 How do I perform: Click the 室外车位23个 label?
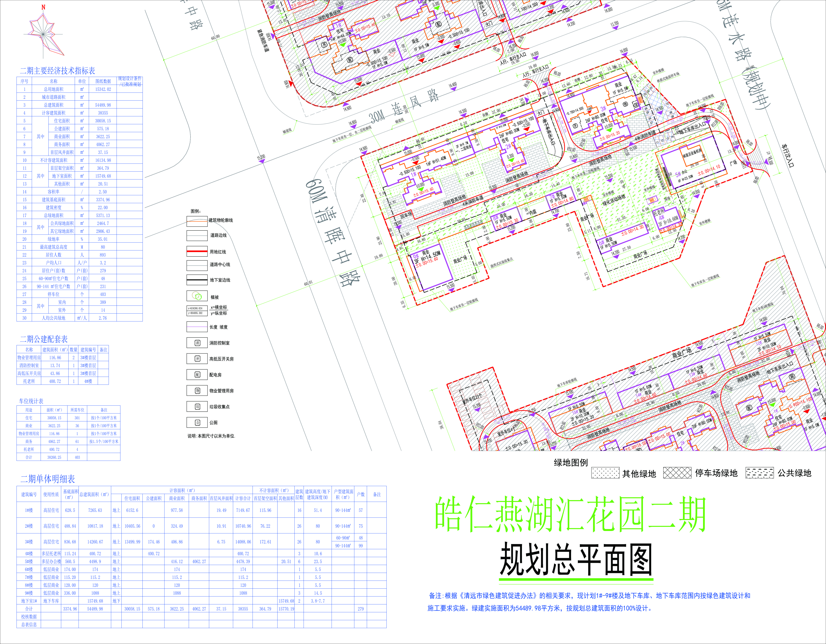click(472, 399)
